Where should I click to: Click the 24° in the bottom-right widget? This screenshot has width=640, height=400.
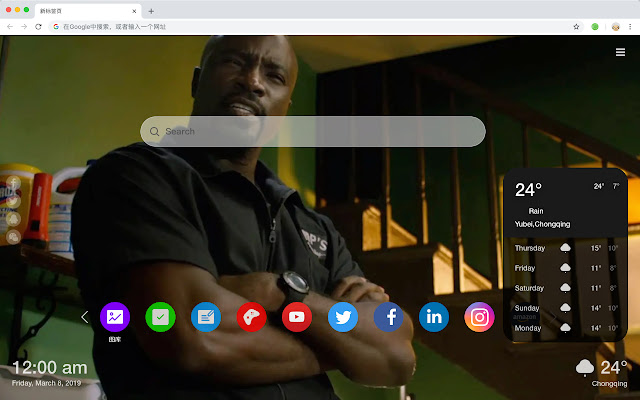click(x=613, y=368)
